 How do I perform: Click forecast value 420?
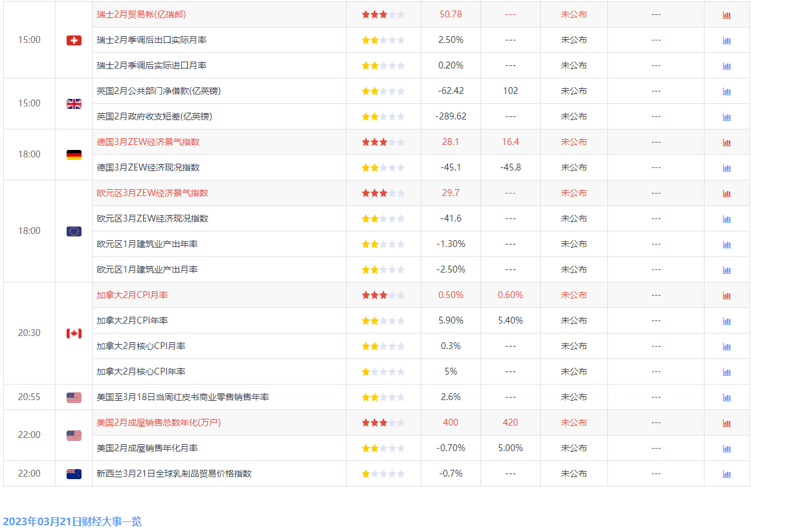510,422
